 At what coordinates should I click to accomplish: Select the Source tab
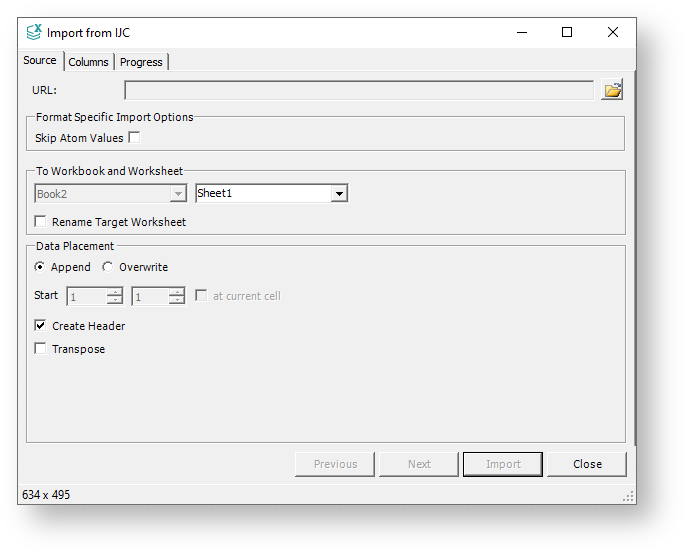coord(40,60)
